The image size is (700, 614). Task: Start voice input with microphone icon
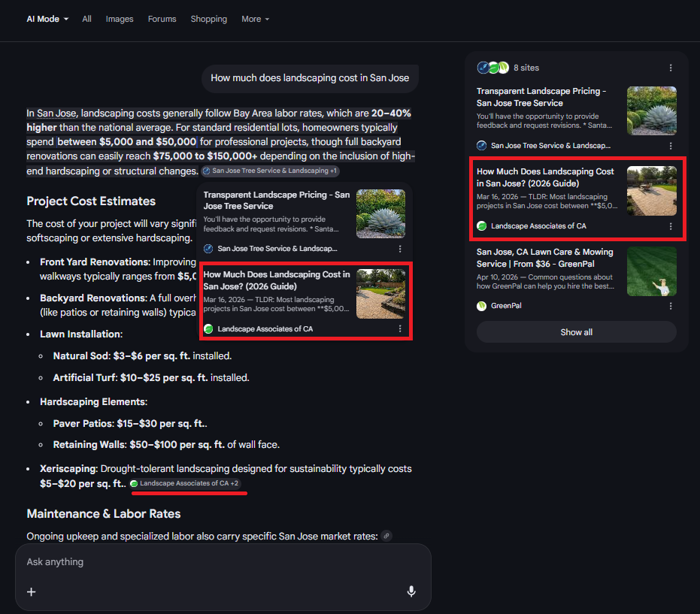coord(411,591)
